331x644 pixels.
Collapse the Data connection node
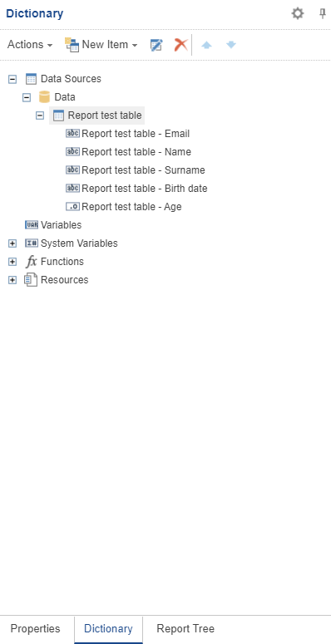27,97
